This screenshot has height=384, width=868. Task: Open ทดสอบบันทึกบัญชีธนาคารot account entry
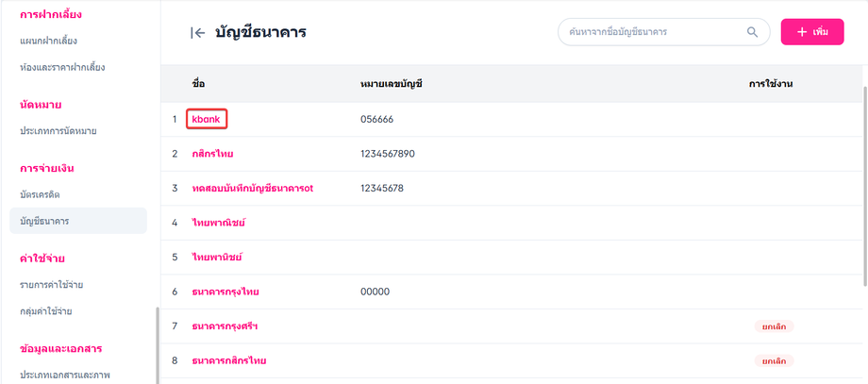[x=252, y=188]
